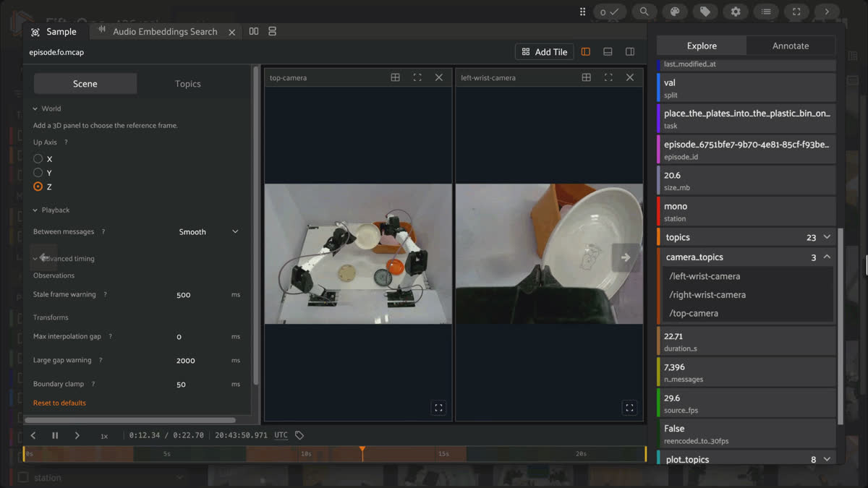
Task: Collapse the Advanced timing section
Action: click(64, 258)
